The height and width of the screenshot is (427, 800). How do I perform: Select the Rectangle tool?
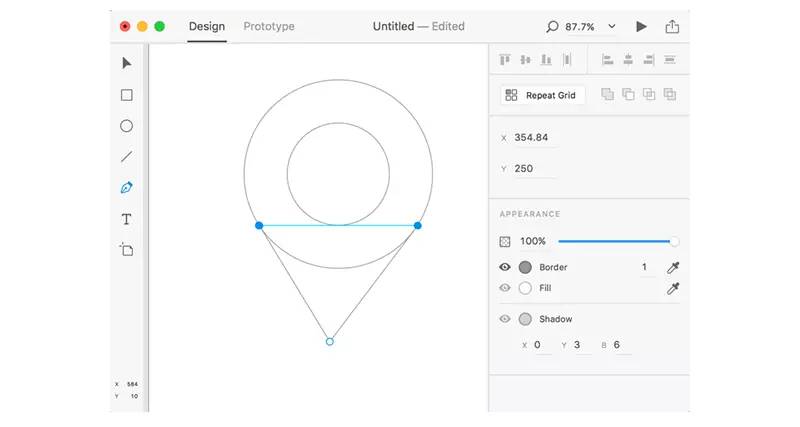click(127, 95)
